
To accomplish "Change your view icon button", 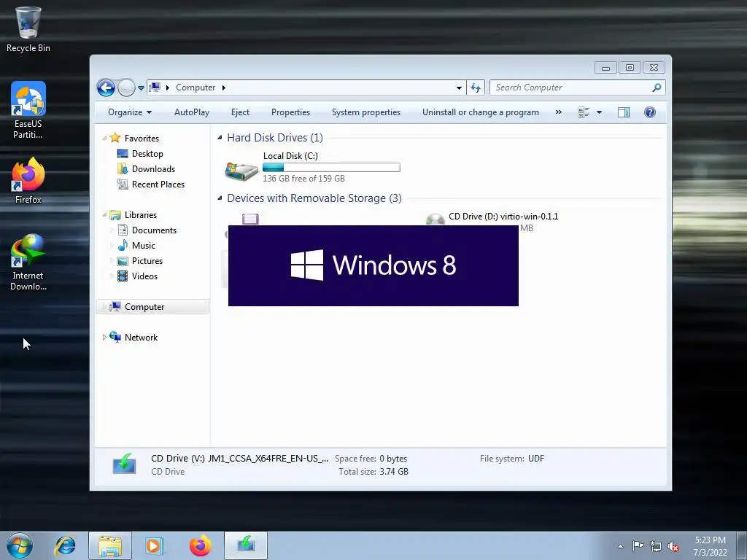I will point(584,112).
